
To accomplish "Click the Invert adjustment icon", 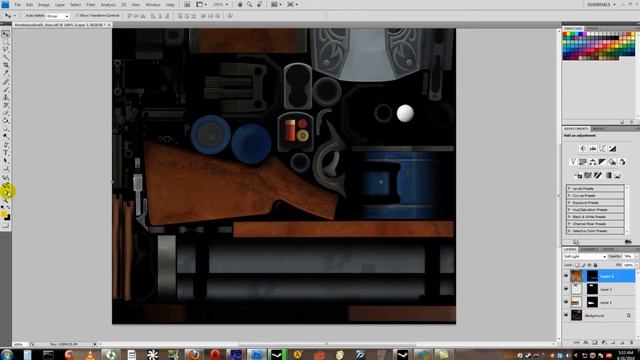I will pyautogui.click(x=578, y=176).
